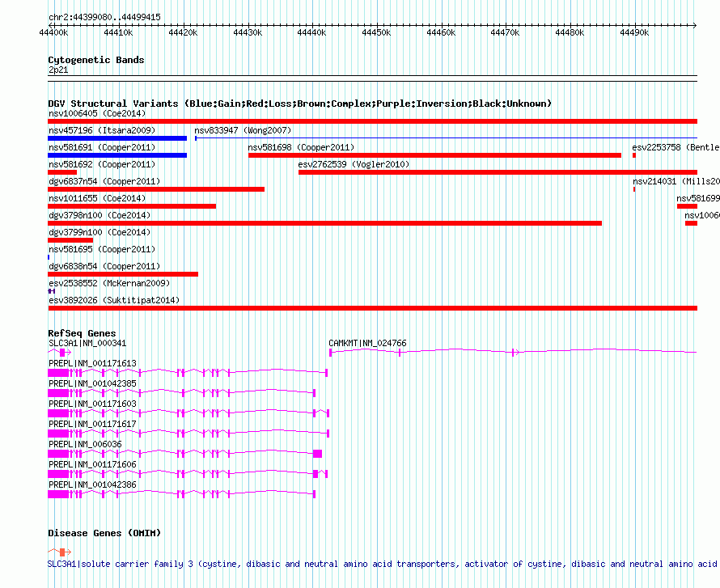
Task: Click the Cytogenetic Bands track title
Action: click(x=96, y=60)
